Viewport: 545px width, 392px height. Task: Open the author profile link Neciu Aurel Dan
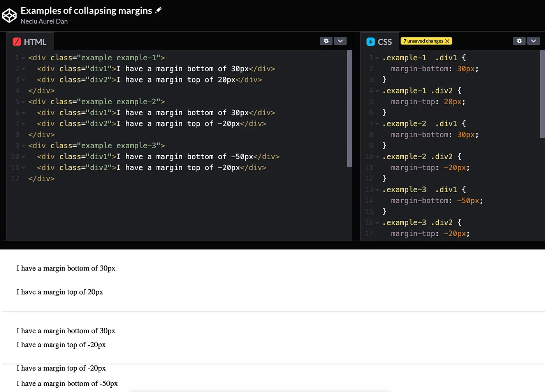[x=44, y=21]
